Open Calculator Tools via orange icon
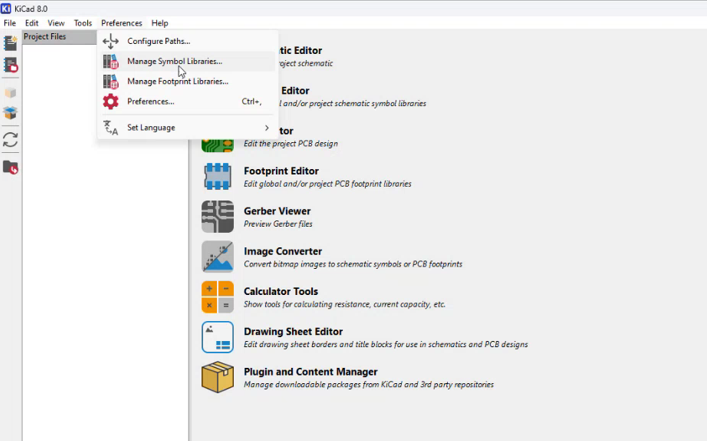 point(217,297)
